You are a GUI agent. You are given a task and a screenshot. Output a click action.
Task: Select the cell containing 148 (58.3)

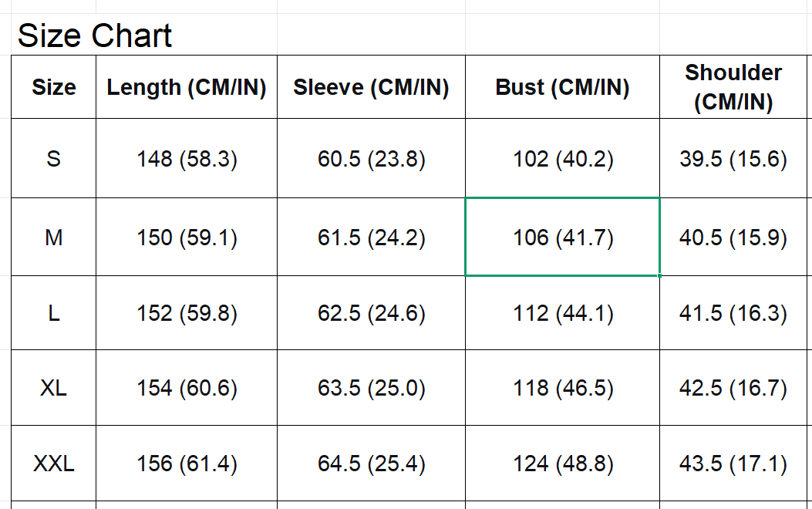[187, 159]
